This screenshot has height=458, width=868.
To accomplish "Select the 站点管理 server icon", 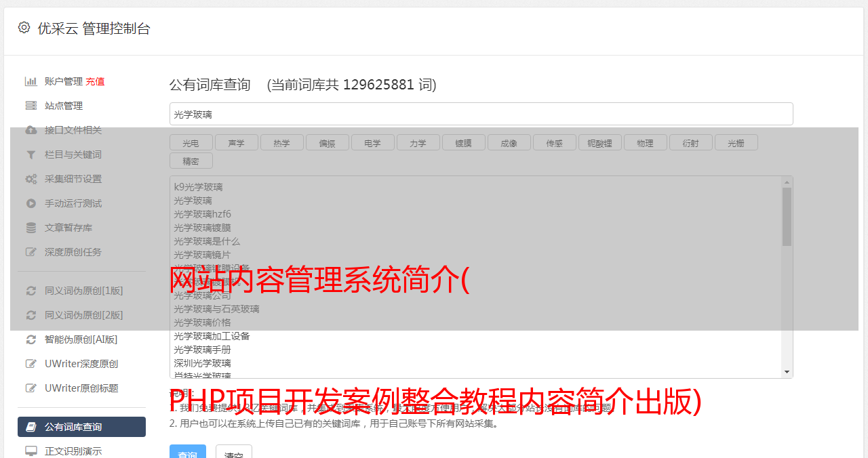I will [31, 106].
